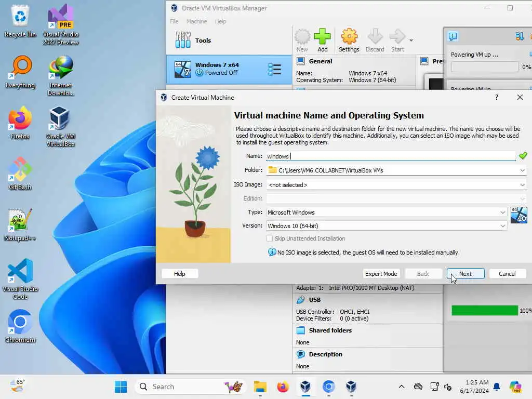Expand the Folder path dropdown
Viewport: 532px width, 399px height.
click(x=522, y=170)
